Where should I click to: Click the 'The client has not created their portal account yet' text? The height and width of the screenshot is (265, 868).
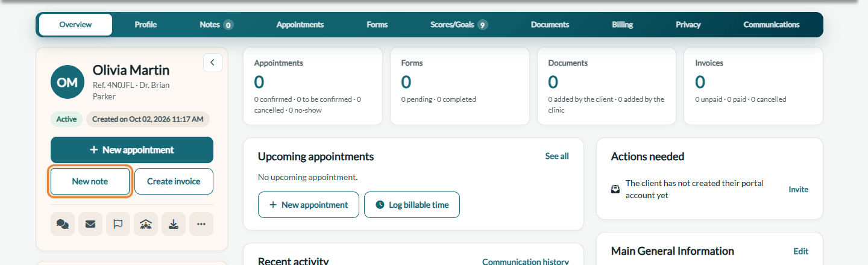pyautogui.click(x=695, y=189)
